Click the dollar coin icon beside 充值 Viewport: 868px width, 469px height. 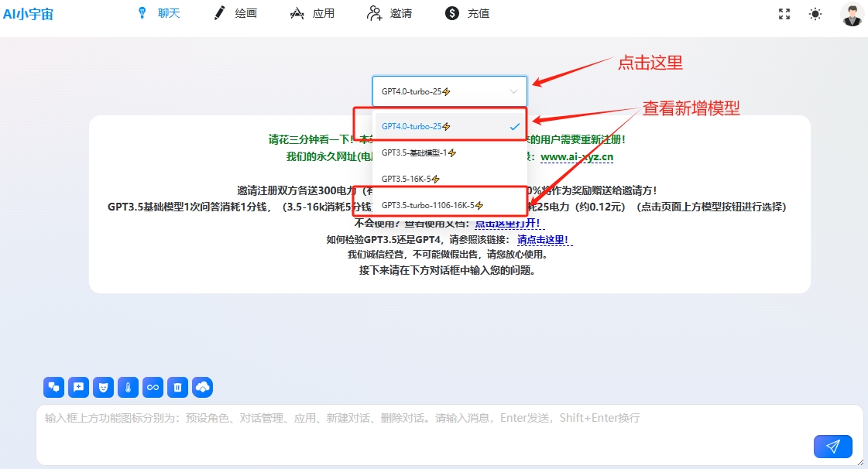452,13
